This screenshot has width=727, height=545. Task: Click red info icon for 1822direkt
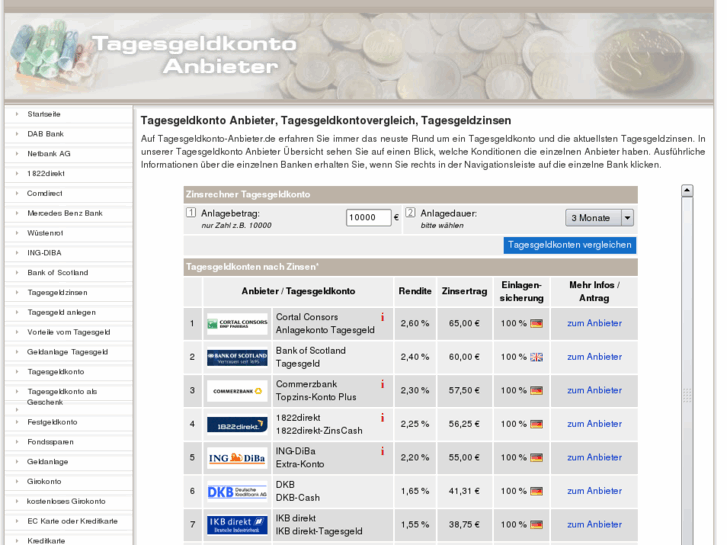383,417
